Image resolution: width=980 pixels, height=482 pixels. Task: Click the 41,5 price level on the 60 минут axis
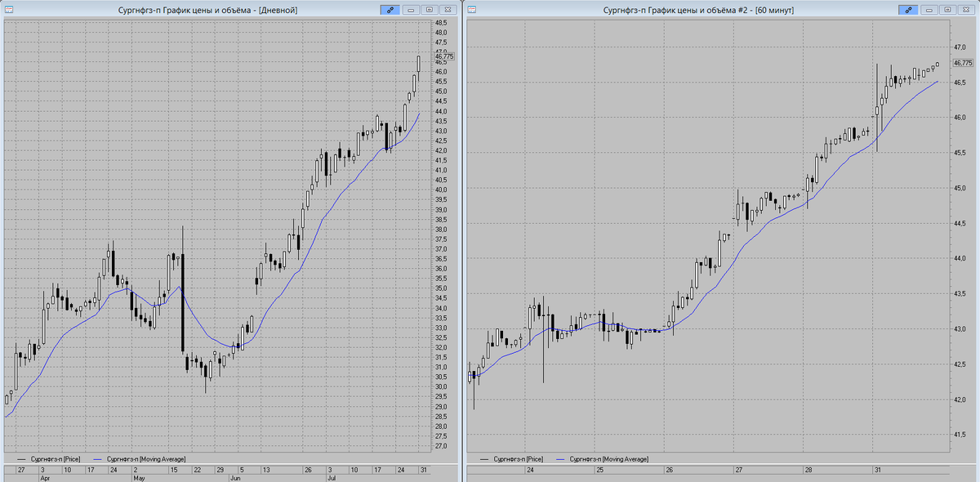960,435
